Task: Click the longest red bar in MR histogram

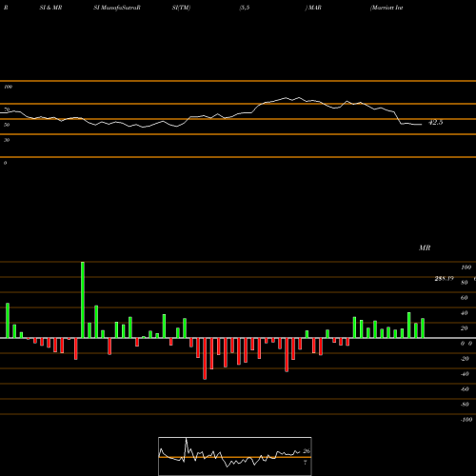Action: (x=205, y=359)
